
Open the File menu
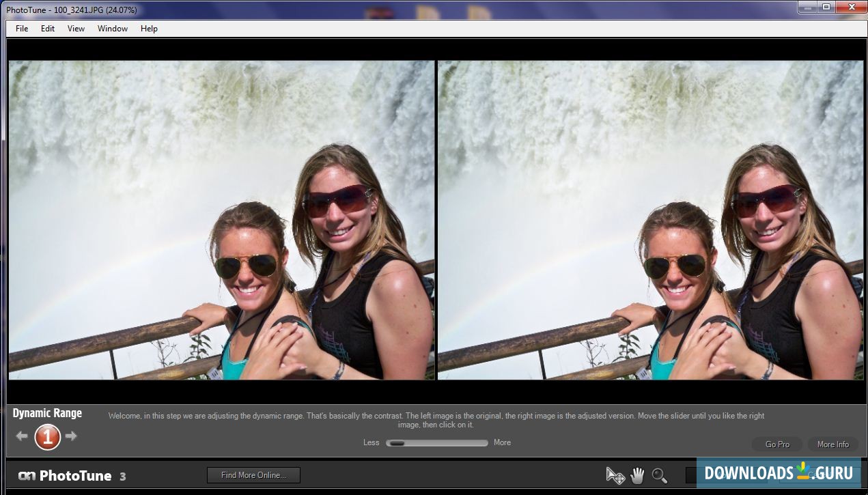[22, 29]
